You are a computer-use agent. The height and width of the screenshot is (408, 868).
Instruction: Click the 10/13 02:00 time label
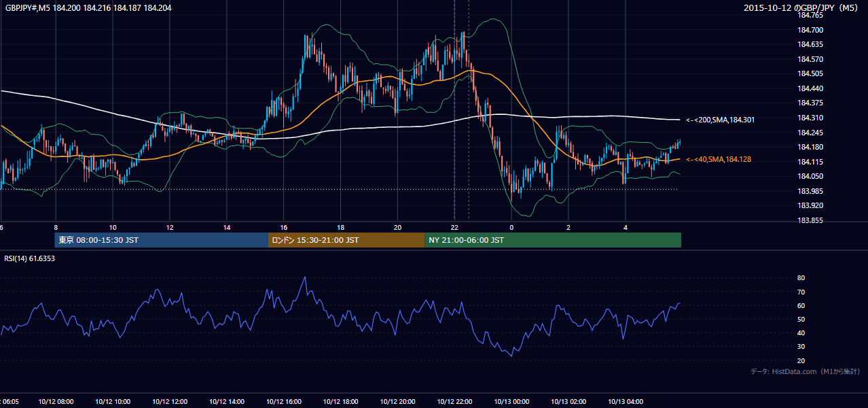tap(569, 402)
